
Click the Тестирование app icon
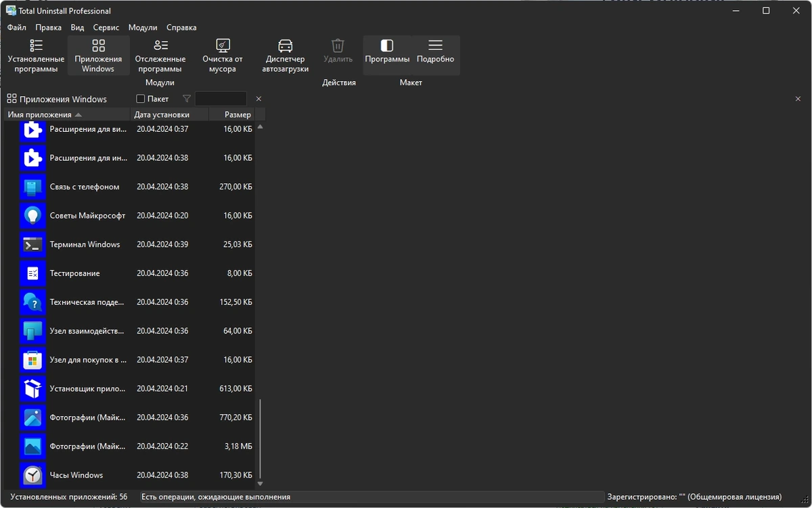(32, 273)
